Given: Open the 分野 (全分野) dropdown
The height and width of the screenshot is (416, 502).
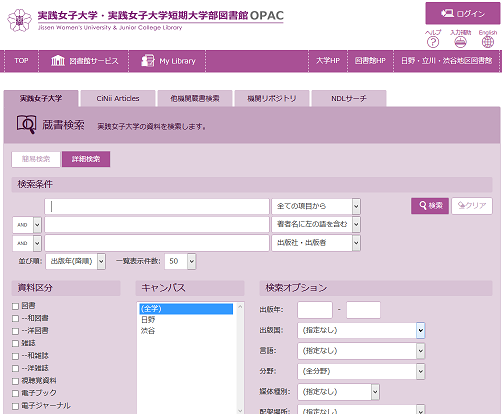Looking at the screenshot, I should click(361, 371).
